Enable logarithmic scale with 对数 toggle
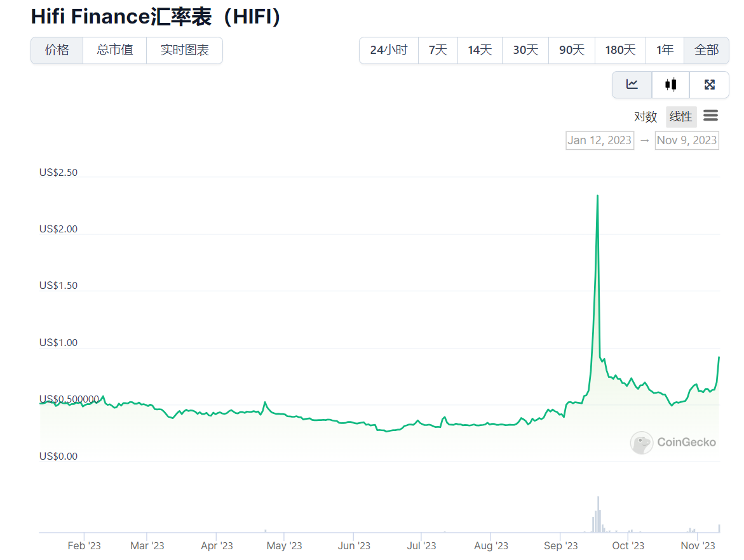The width and height of the screenshot is (744, 560). click(x=644, y=117)
